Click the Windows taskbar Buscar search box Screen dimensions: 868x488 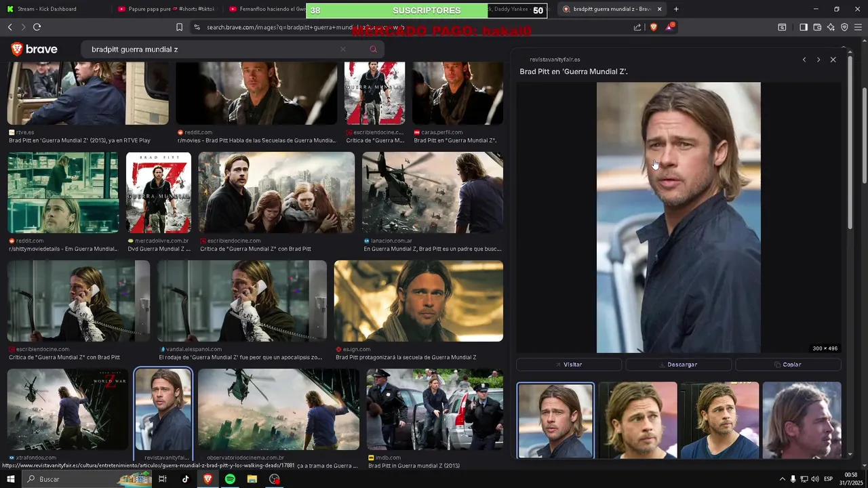(x=87, y=479)
